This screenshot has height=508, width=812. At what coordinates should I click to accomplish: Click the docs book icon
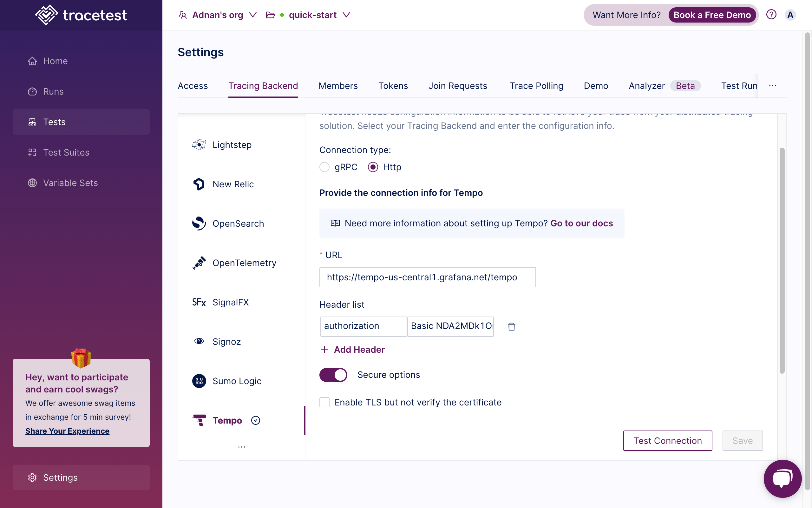[335, 223]
